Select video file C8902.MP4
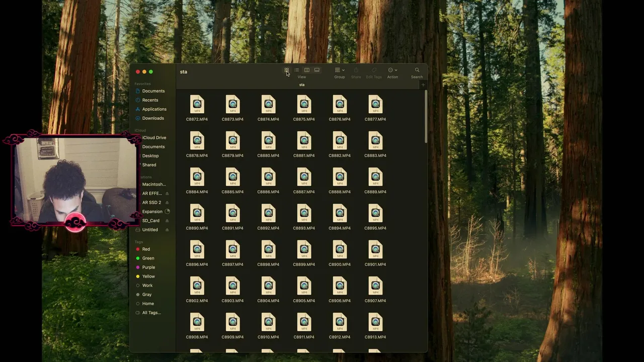The height and width of the screenshot is (362, 644). click(197, 286)
